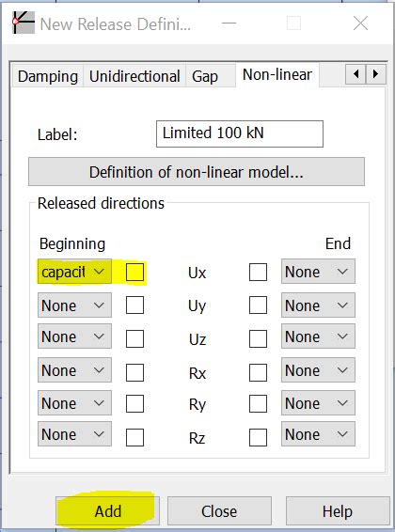Switch to the Damping tab
This screenshot has height=532, width=395.
[x=48, y=76]
